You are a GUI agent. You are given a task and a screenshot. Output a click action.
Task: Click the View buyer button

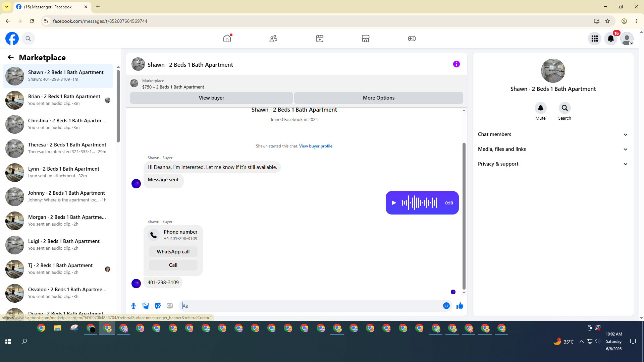(x=211, y=98)
